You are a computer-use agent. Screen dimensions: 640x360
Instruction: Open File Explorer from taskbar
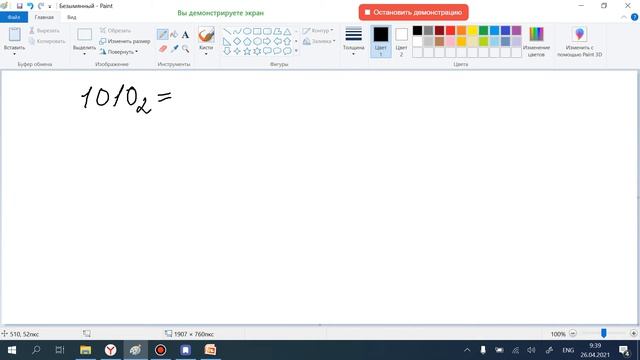click(85, 350)
